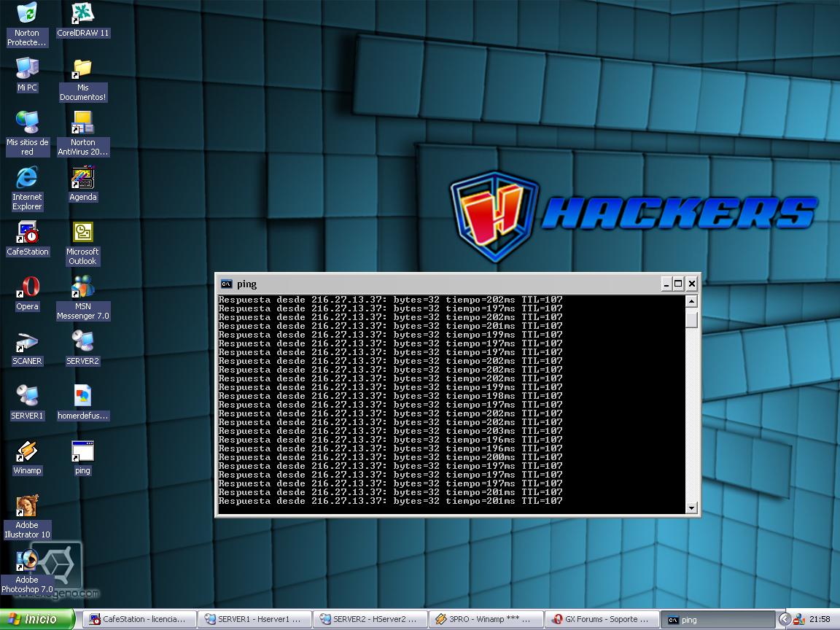This screenshot has width=840, height=630.
Task: Click ping window scrollbar thumb
Action: pos(691,319)
